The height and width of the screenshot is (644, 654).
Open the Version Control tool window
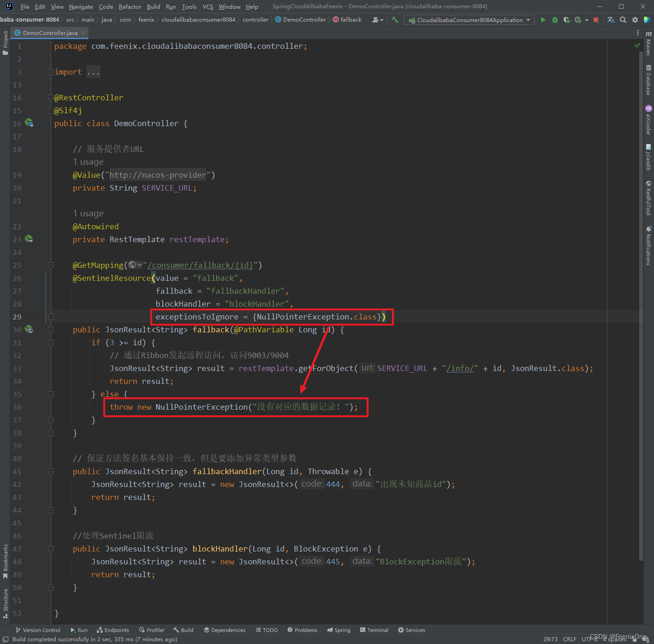click(38, 630)
